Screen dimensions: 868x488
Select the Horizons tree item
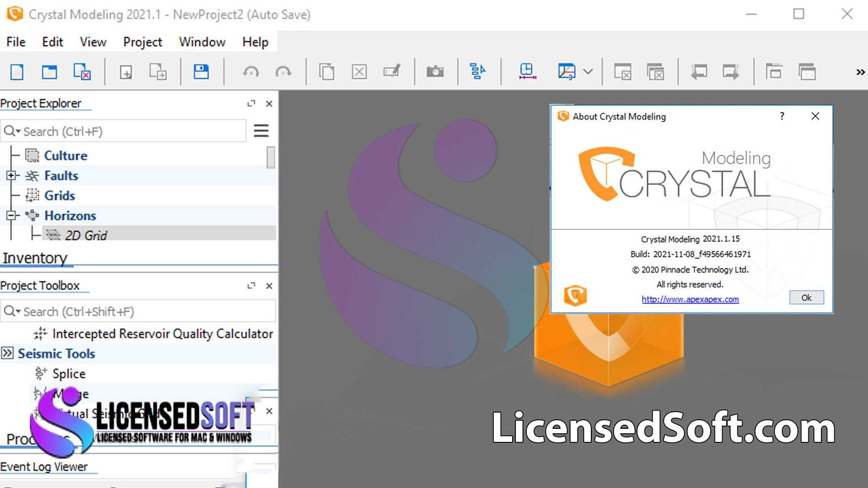pyautogui.click(x=71, y=216)
